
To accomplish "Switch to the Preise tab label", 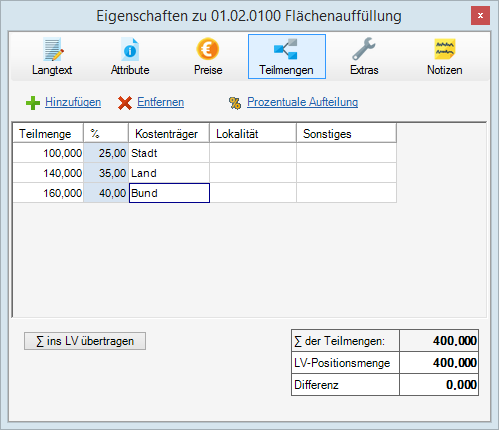I will [208, 70].
